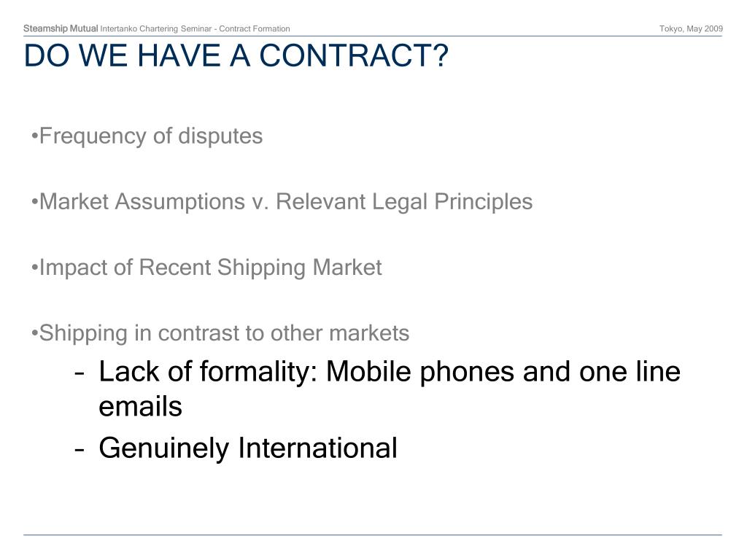
Task: Click the Tokyo, May 2009 date text
Action: 691,28
